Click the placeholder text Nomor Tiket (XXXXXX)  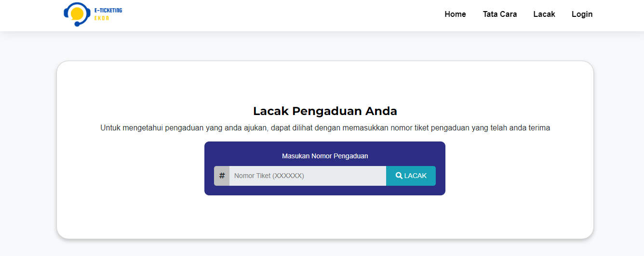pos(269,176)
